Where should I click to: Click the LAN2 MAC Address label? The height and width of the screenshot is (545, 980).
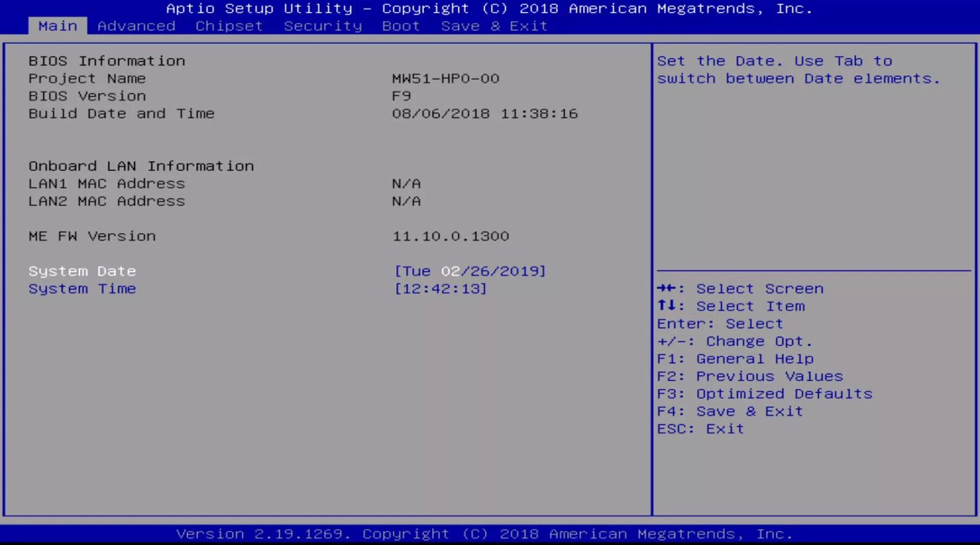107,201
